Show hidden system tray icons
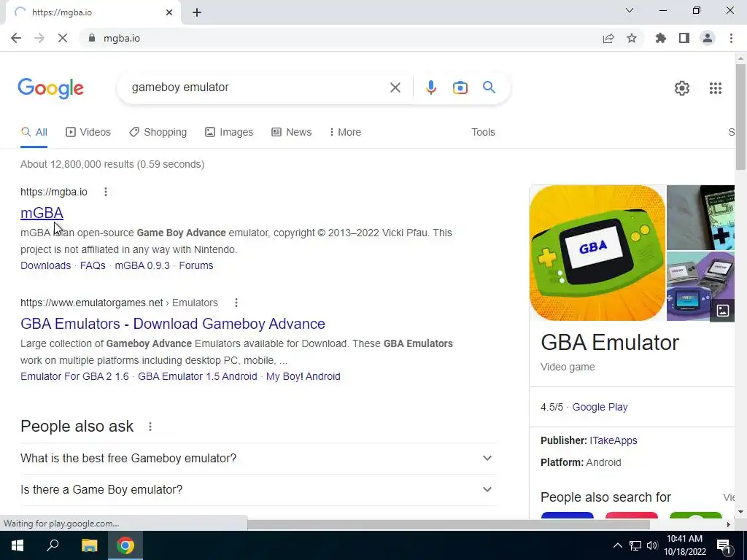The height and width of the screenshot is (560, 747). pyautogui.click(x=617, y=545)
